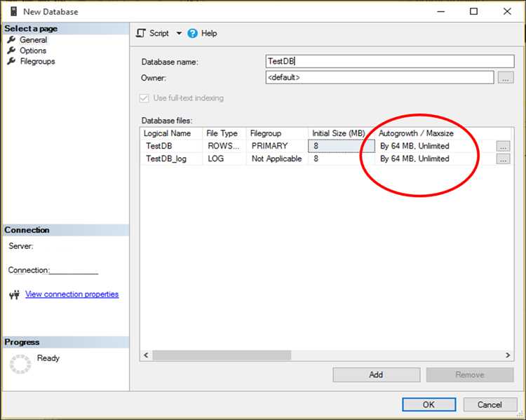The image size is (526, 420).
Task: Open autogrowth settings for TestDB_log row
Action: [503, 159]
